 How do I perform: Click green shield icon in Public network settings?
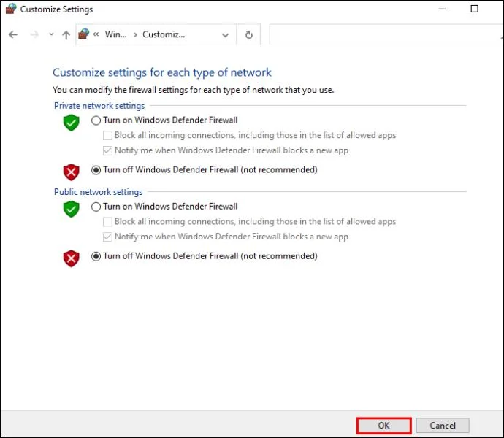[x=71, y=209]
